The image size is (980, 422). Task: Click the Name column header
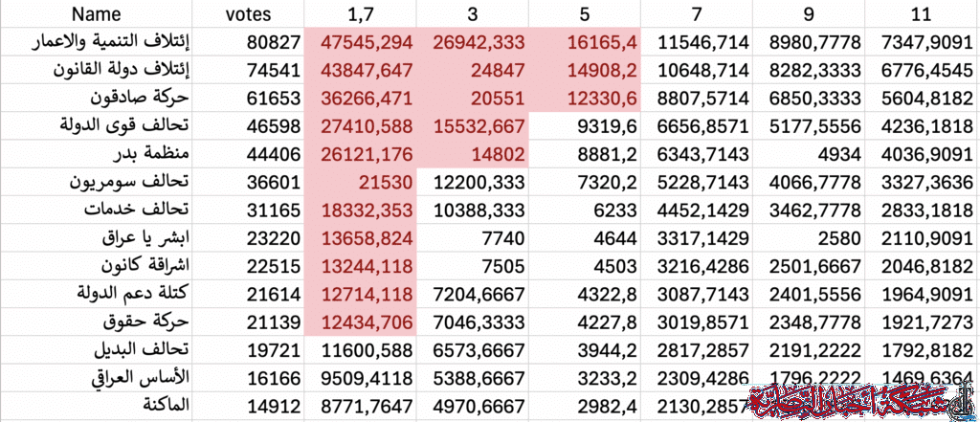coord(96,14)
